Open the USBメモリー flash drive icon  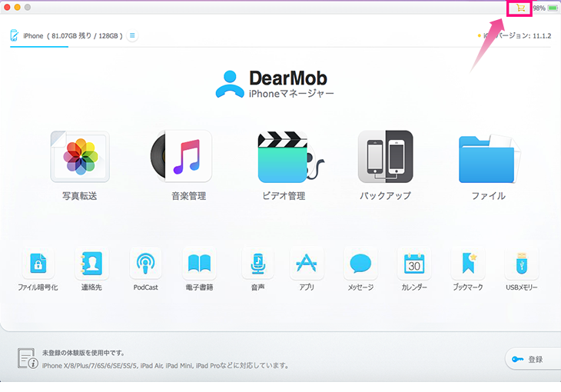click(522, 264)
